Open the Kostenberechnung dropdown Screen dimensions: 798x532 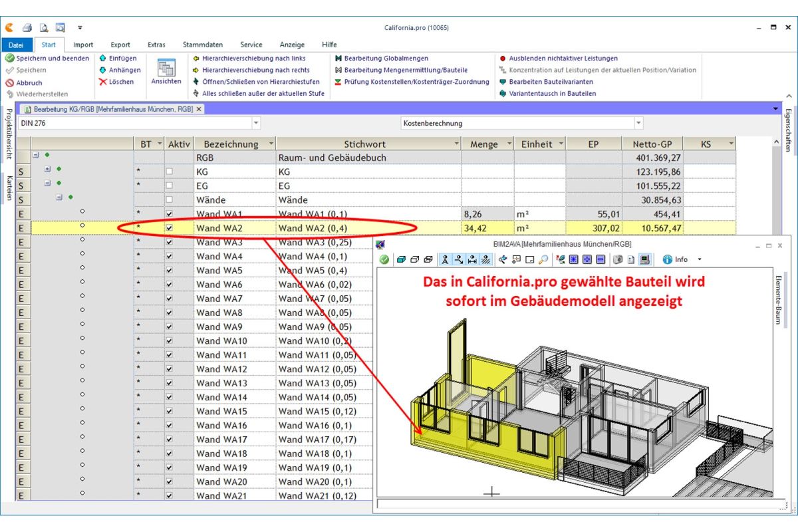[638, 123]
